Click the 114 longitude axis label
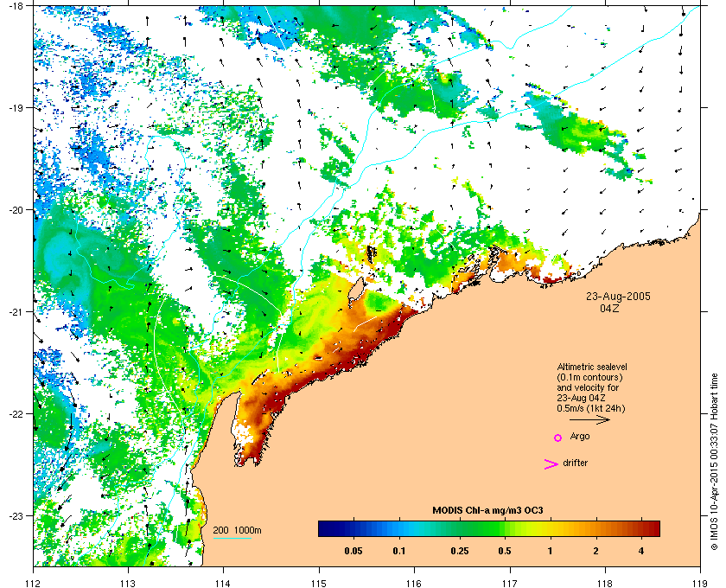The image size is (726, 588). tap(223, 583)
